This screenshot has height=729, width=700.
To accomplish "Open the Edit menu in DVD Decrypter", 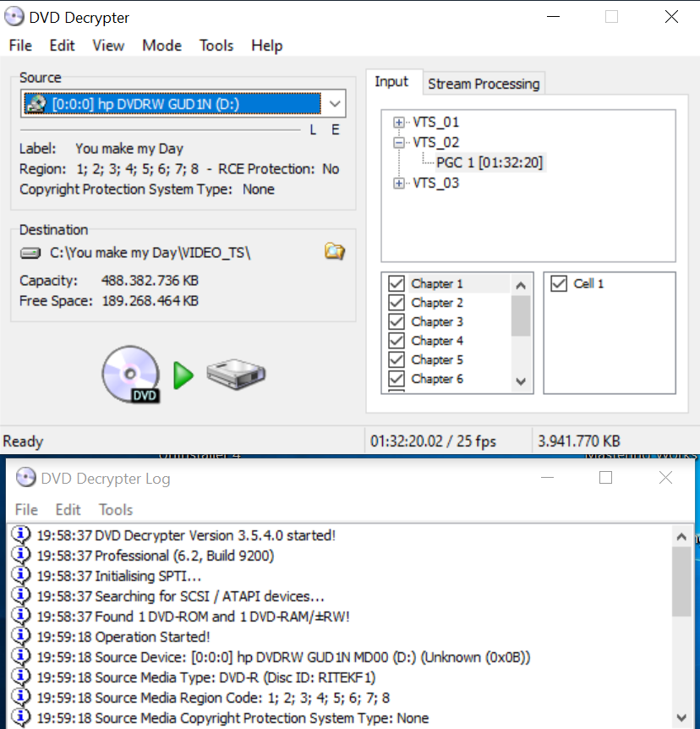I will click(x=62, y=46).
